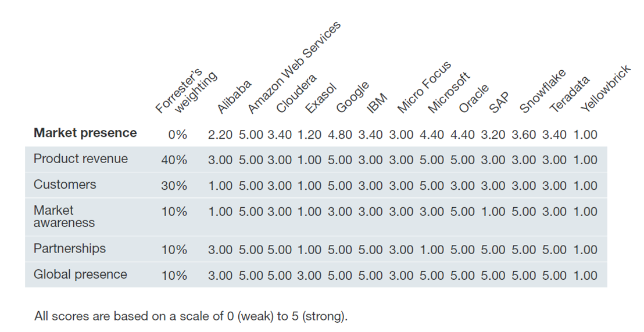
Task: Click the Market presence row heading
Action: 85,133
